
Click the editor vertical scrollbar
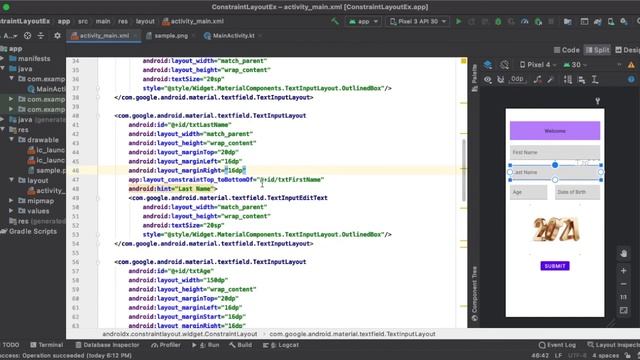pyautogui.click(x=463, y=170)
